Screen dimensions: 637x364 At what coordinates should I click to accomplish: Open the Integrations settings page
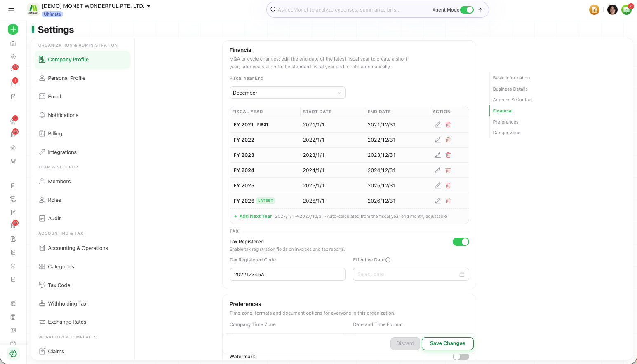[x=82, y=152]
